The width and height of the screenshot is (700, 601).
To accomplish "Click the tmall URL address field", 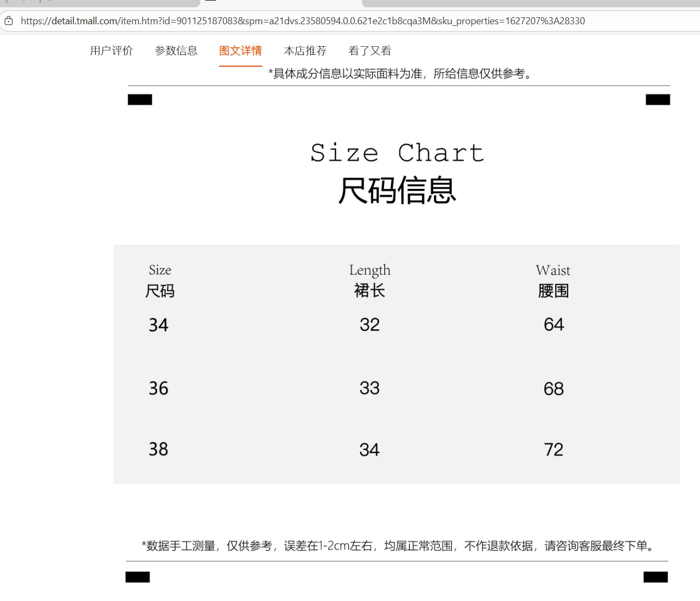I will tap(303, 21).
